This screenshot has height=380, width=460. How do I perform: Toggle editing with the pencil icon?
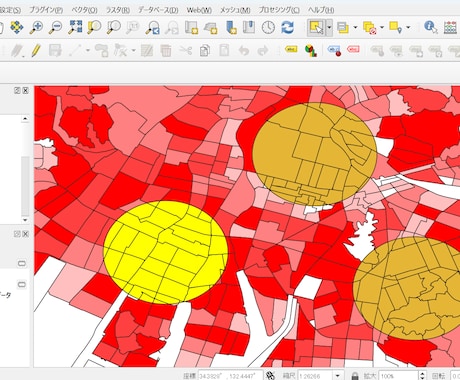tap(36, 51)
